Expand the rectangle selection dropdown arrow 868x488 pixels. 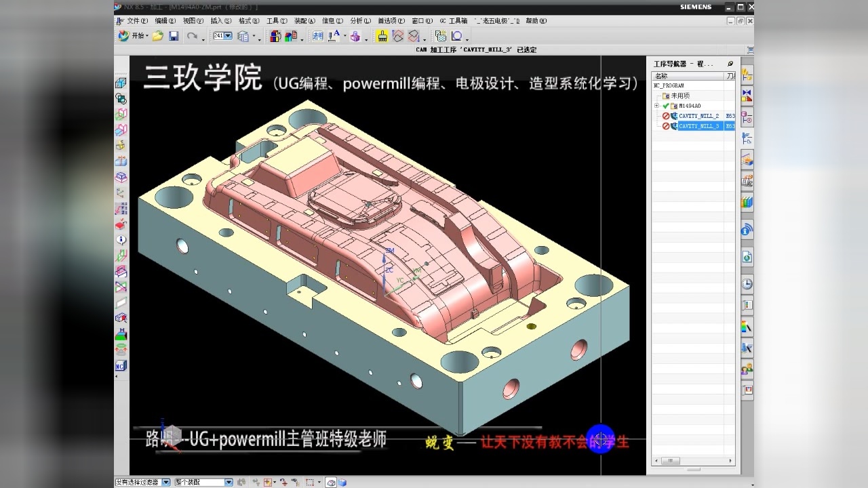coord(319,482)
